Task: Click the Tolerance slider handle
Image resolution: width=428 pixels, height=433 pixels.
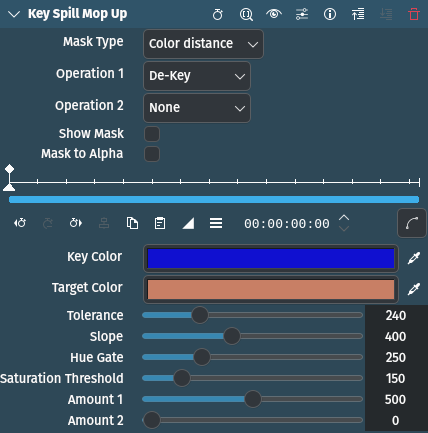Action: [x=200, y=315]
